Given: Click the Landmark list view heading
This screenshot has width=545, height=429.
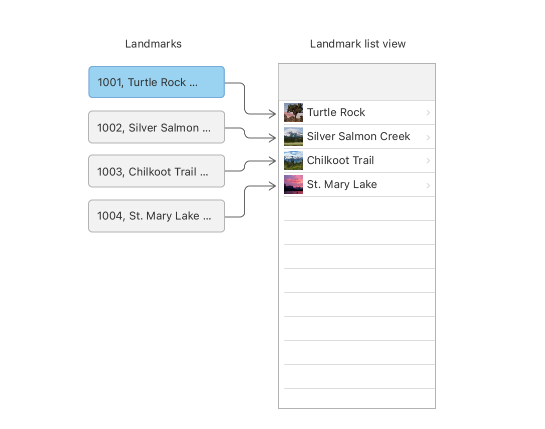Looking at the screenshot, I should tap(358, 44).
